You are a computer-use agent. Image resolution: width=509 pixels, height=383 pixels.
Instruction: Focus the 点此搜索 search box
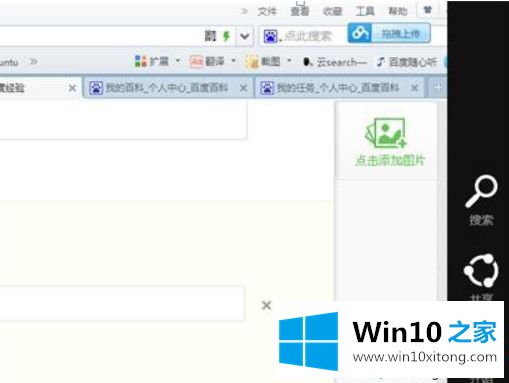[x=308, y=36]
